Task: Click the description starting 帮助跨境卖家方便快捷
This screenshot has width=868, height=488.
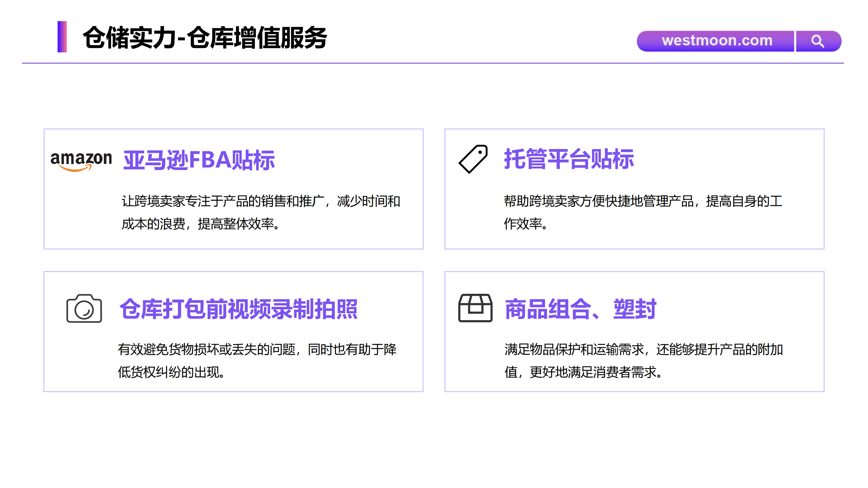Action: click(x=643, y=212)
